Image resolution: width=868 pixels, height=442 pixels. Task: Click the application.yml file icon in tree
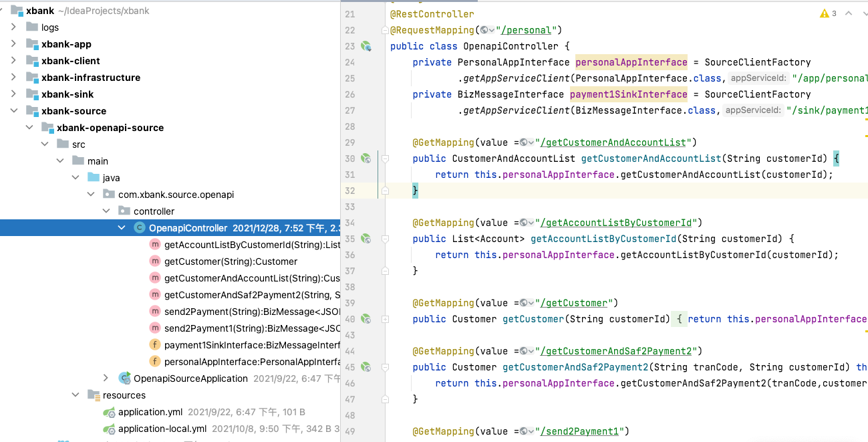(x=109, y=412)
